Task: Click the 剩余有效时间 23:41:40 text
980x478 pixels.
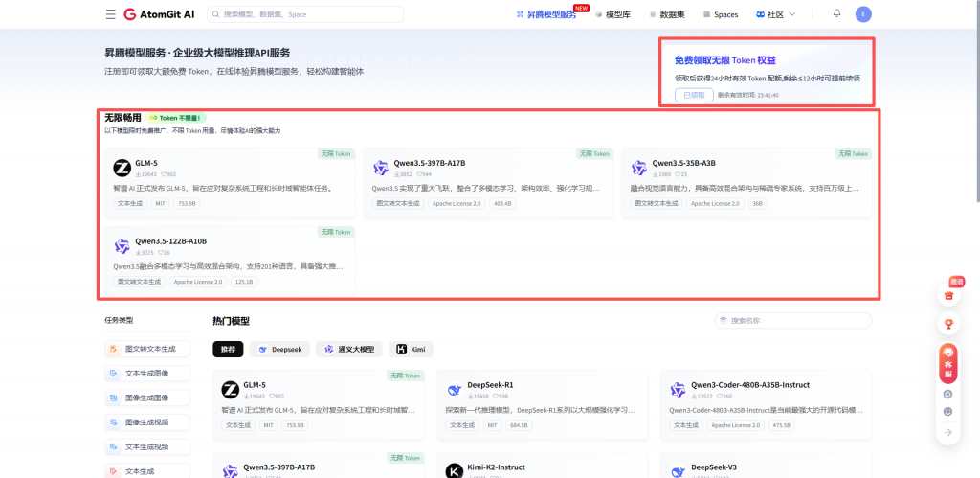Action: (748, 95)
